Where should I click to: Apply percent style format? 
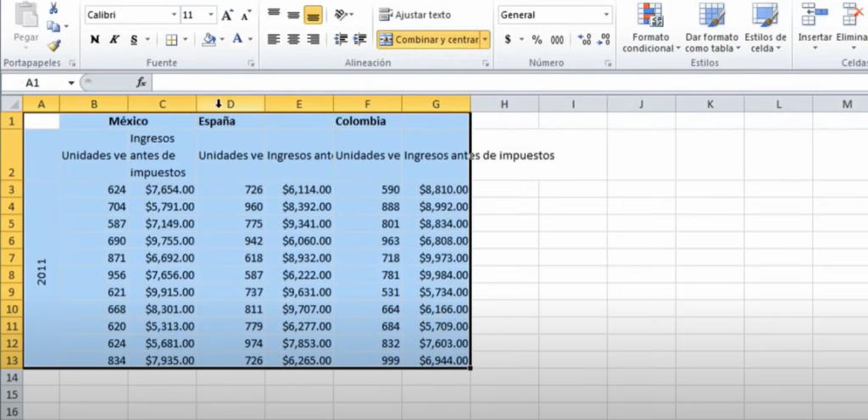click(537, 39)
